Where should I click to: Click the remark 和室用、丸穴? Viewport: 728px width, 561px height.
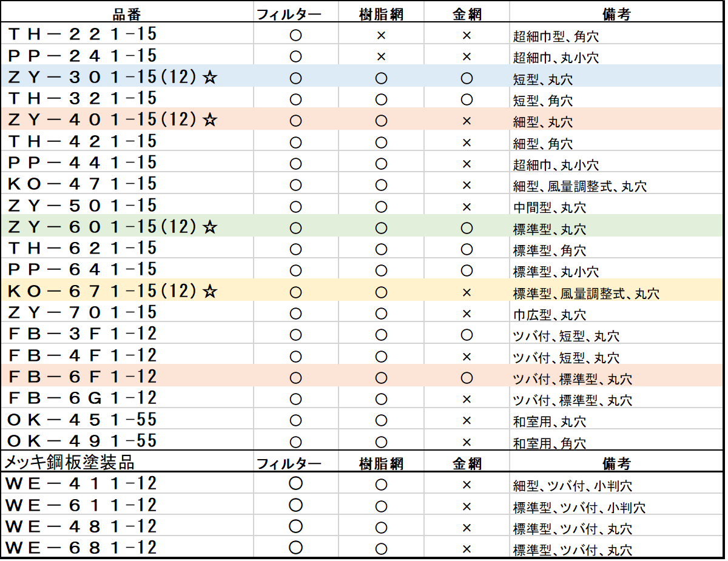[550, 422]
